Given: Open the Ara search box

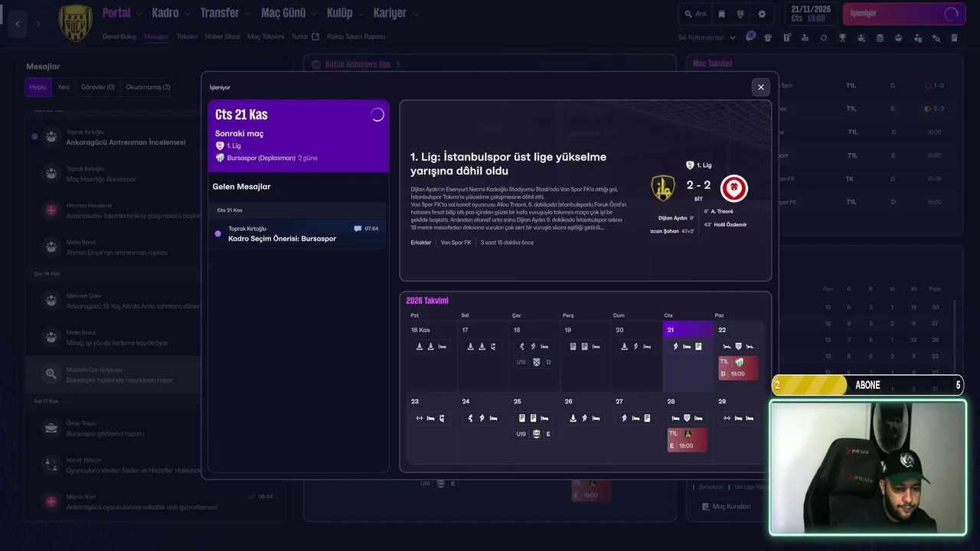Looking at the screenshot, I should coord(694,14).
